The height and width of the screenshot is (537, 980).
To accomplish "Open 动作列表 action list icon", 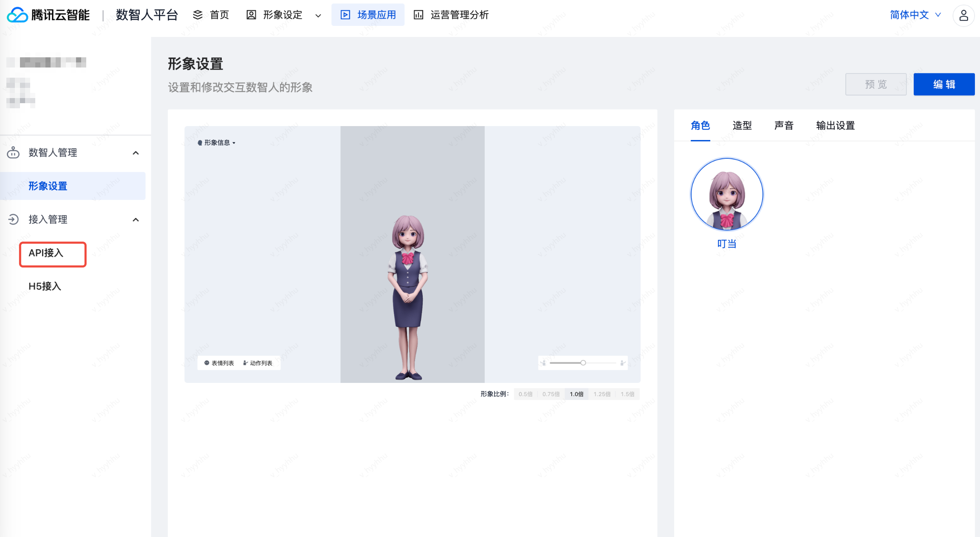I will coord(246,363).
